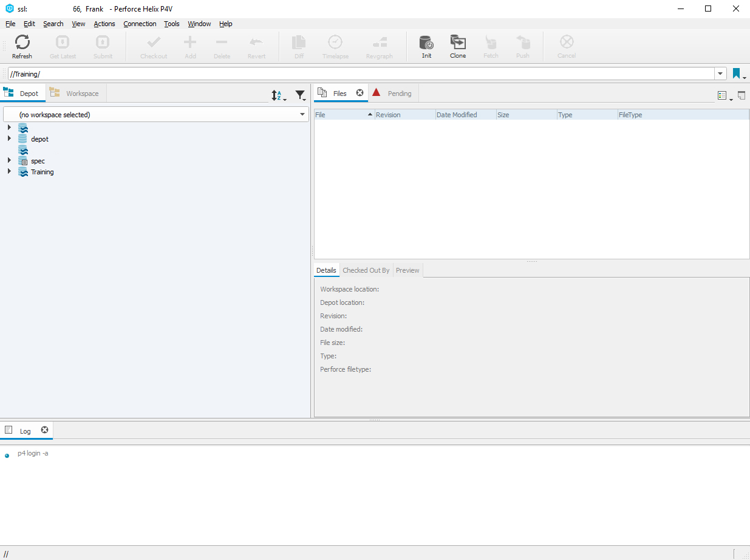Open the sort order icon menu
Screen dimensions: 750x560
click(278, 95)
